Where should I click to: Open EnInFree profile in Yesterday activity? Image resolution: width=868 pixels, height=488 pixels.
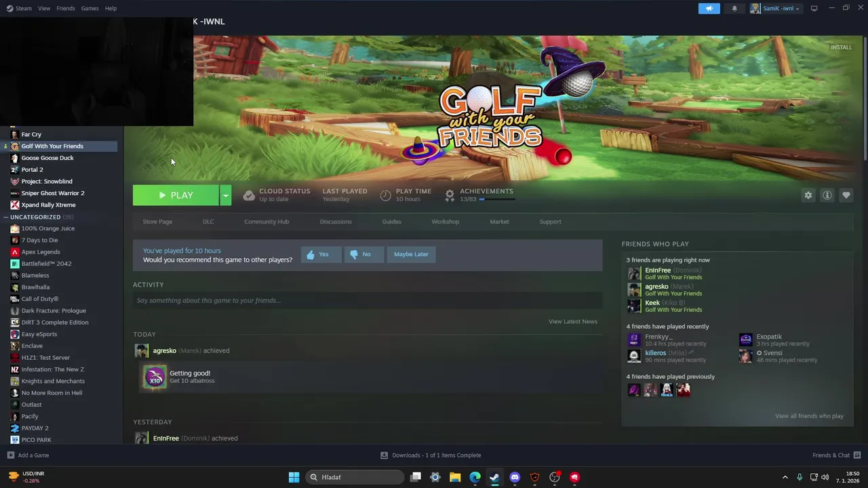[165, 438]
